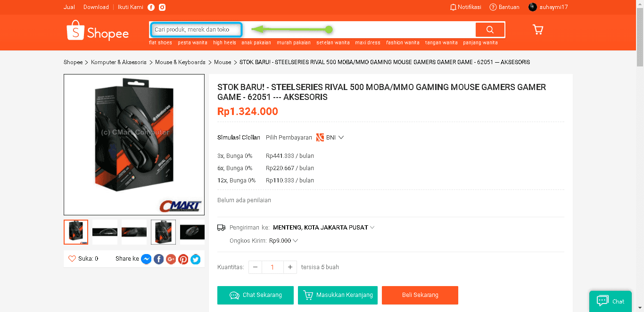Expand Ongkos Kirim Rp9.000 details

[x=284, y=240]
